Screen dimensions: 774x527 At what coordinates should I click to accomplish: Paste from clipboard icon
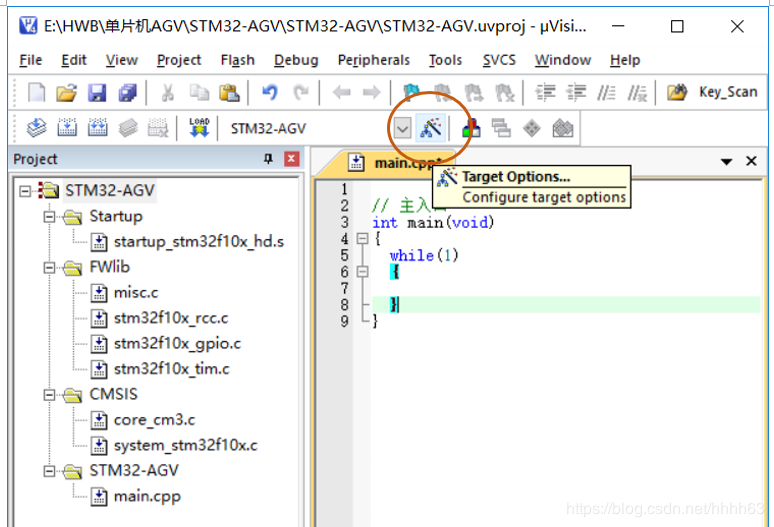tap(230, 92)
